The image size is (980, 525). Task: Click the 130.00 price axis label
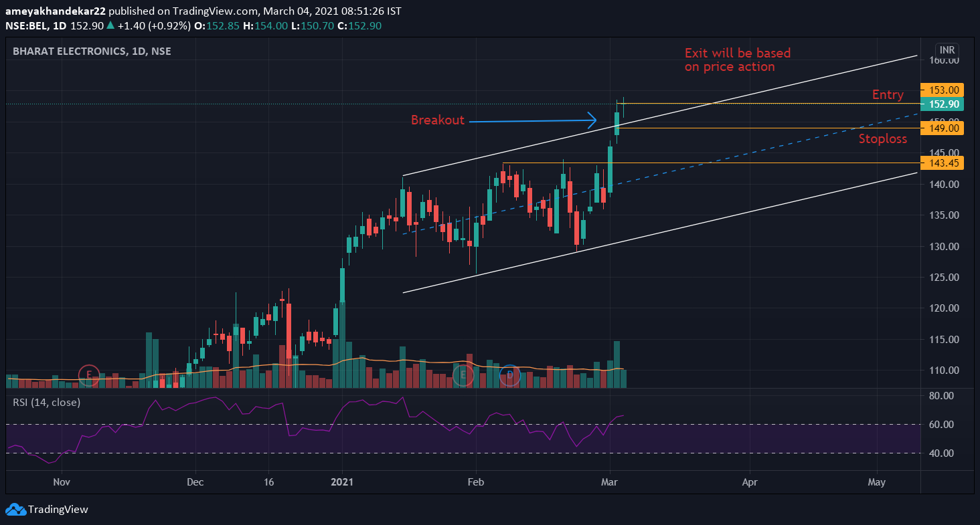pyautogui.click(x=944, y=246)
